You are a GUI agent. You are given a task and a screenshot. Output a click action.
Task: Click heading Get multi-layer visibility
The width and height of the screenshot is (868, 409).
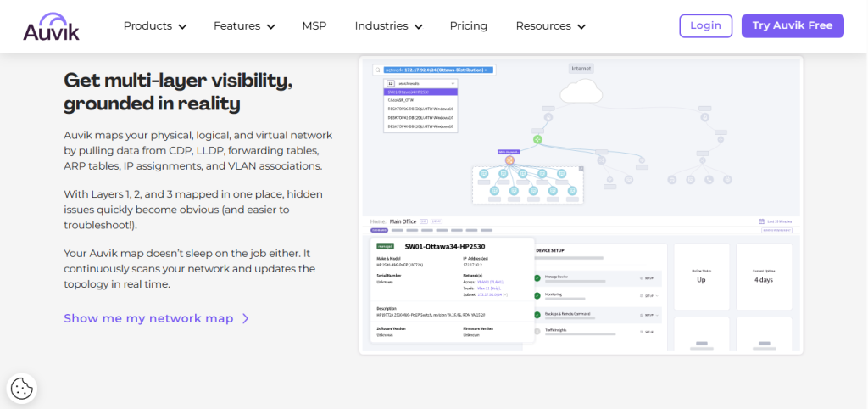[178, 92]
